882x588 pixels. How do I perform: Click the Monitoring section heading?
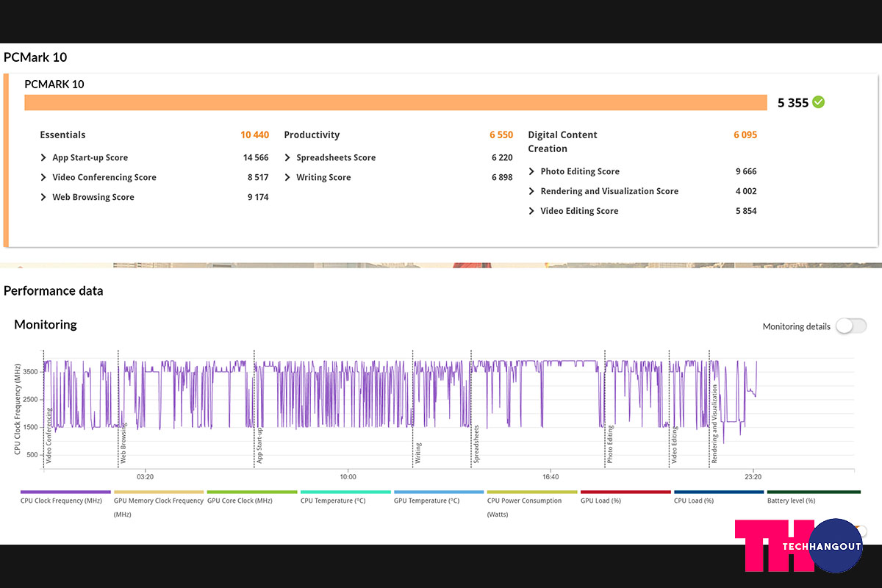pyautogui.click(x=46, y=324)
